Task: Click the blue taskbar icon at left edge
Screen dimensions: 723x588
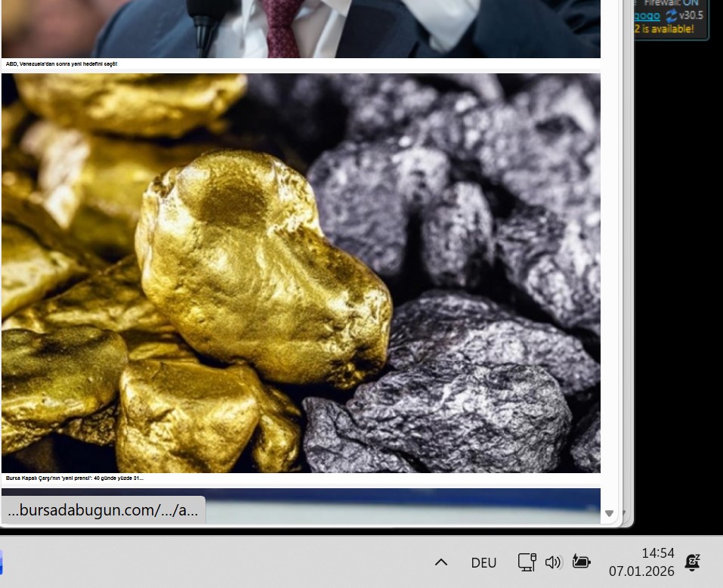Action: [2, 562]
